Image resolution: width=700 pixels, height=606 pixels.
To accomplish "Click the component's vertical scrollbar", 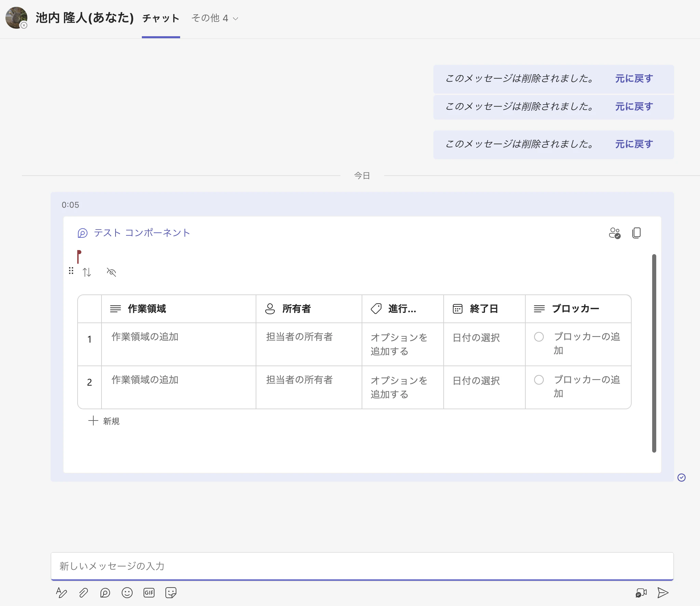I will point(654,353).
